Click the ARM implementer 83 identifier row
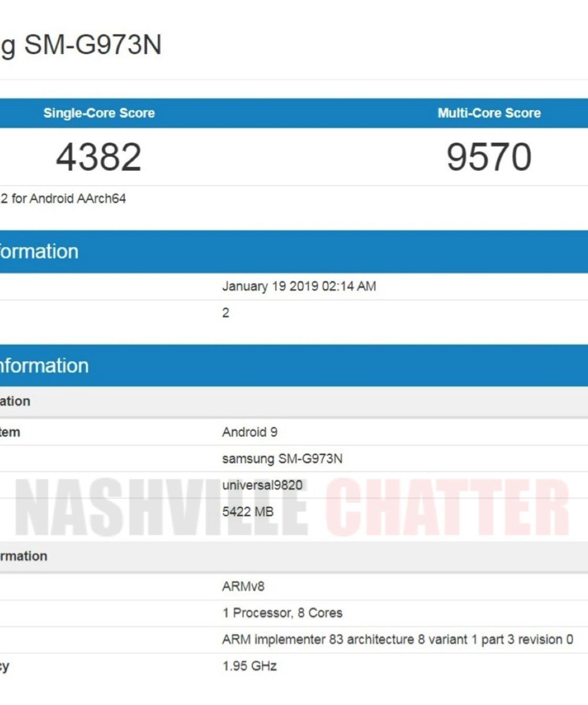 coord(397,639)
